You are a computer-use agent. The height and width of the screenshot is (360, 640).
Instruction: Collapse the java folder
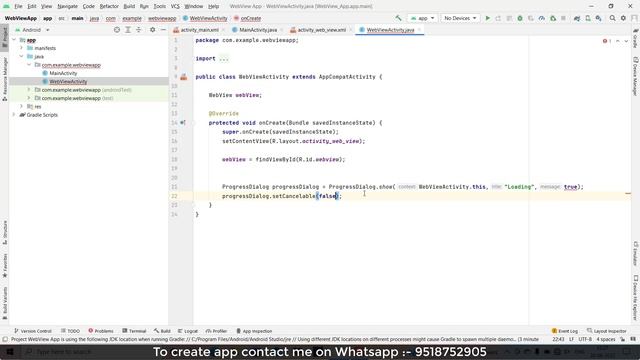tap(22, 56)
